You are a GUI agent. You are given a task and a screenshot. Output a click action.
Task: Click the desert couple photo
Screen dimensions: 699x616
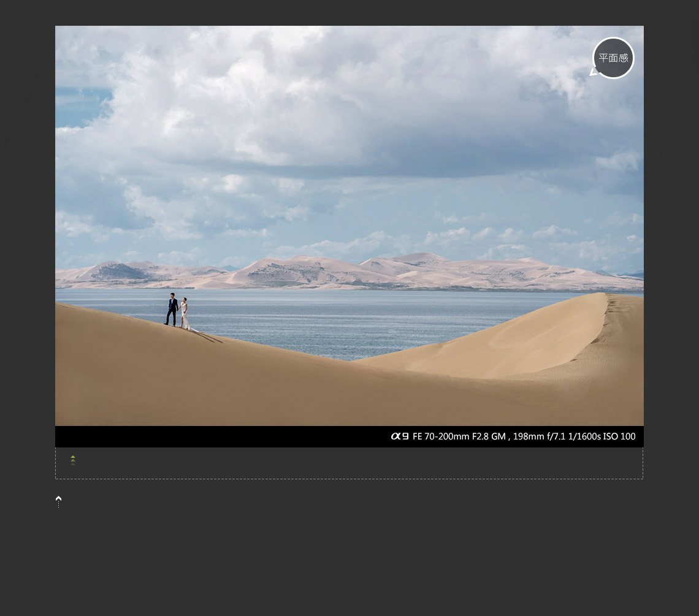[x=349, y=226]
